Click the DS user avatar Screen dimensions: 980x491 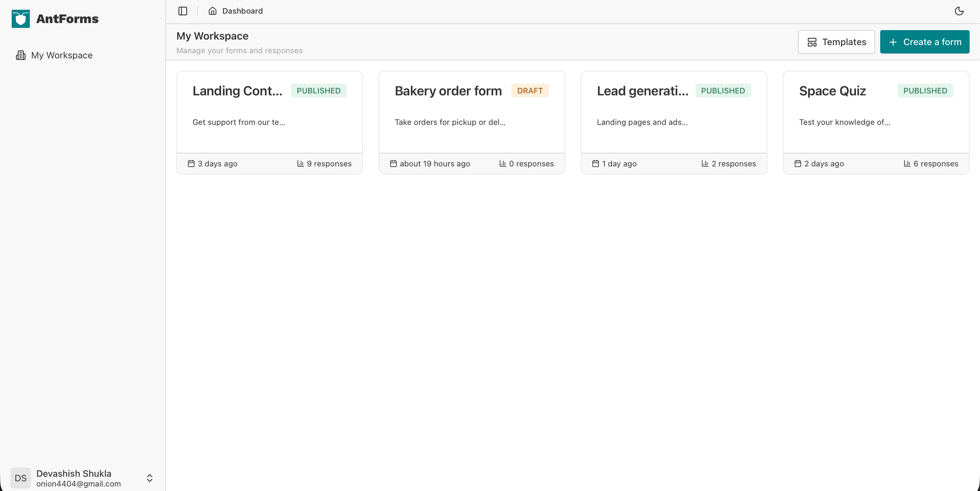coord(20,478)
